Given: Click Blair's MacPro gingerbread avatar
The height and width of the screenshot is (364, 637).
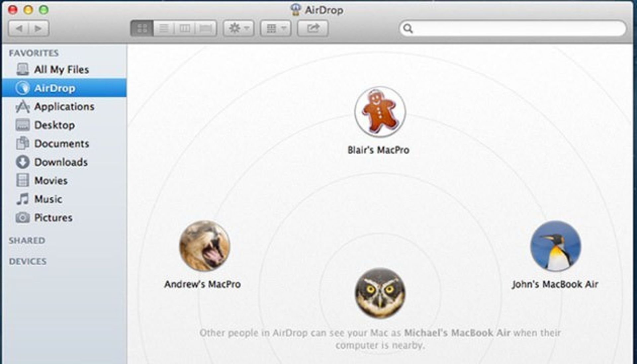Looking at the screenshot, I should (x=380, y=112).
